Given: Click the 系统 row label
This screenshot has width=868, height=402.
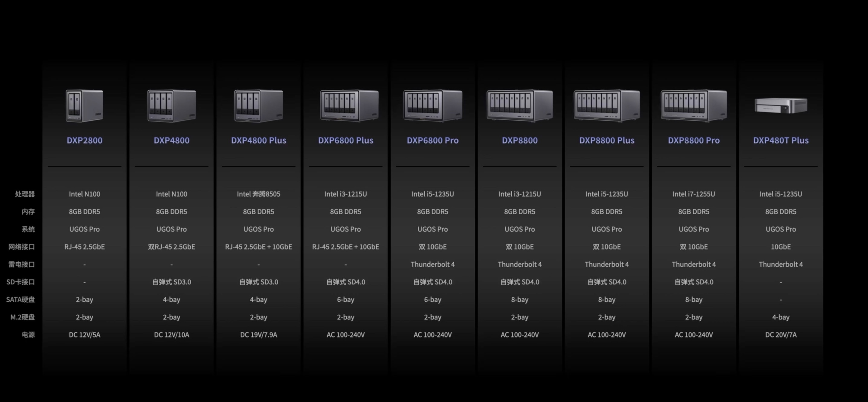Looking at the screenshot, I should (28, 229).
